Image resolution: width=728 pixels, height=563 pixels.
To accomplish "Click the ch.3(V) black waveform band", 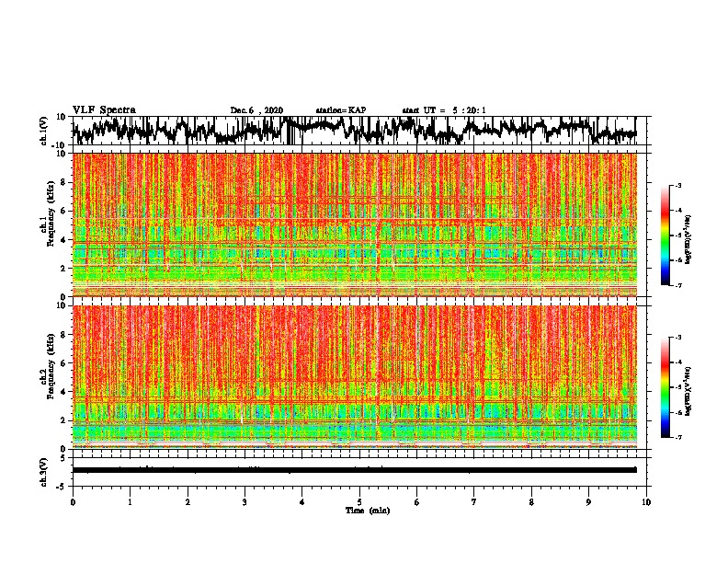I will point(355,470).
